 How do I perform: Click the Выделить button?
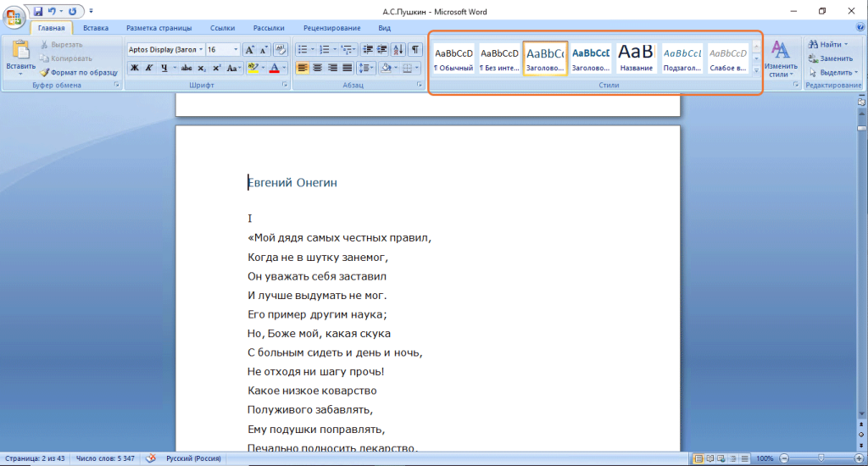point(833,73)
